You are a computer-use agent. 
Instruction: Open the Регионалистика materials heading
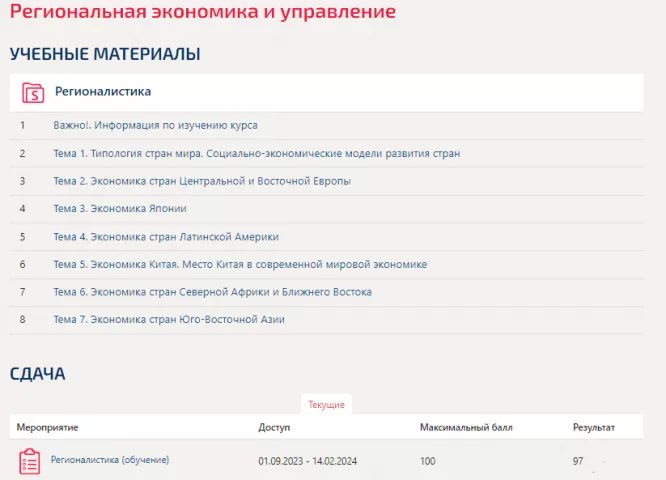point(103,91)
